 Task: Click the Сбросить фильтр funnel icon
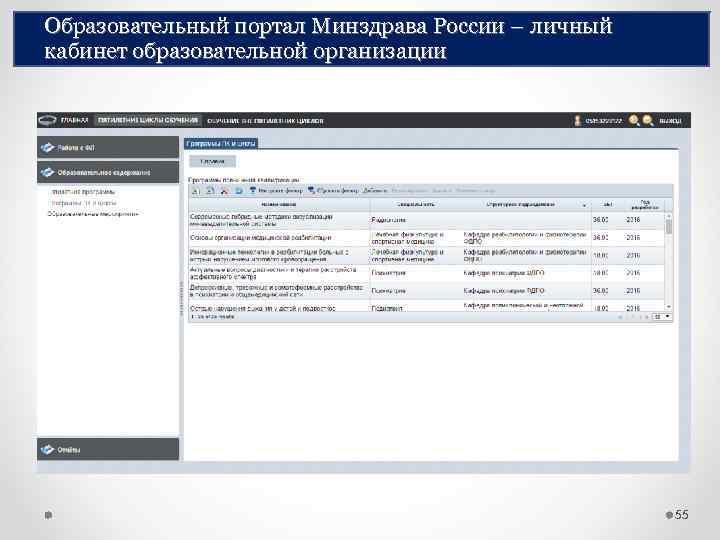(x=311, y=190)
